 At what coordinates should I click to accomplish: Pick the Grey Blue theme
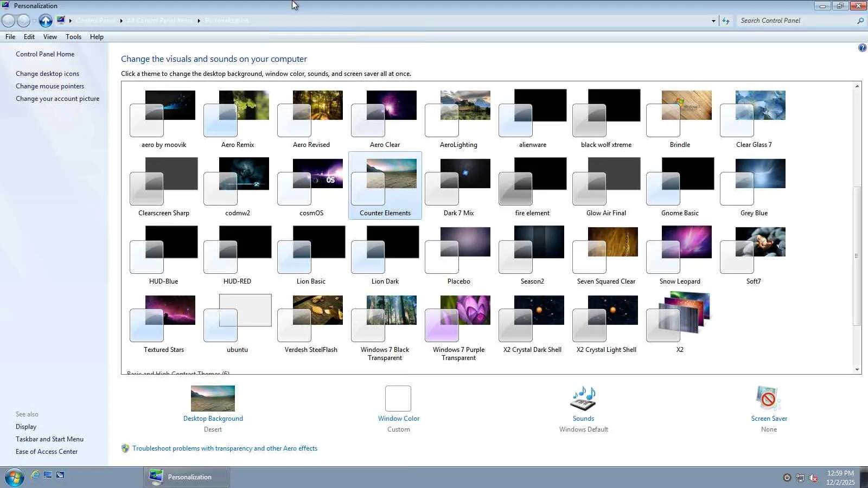pos(754,187)
